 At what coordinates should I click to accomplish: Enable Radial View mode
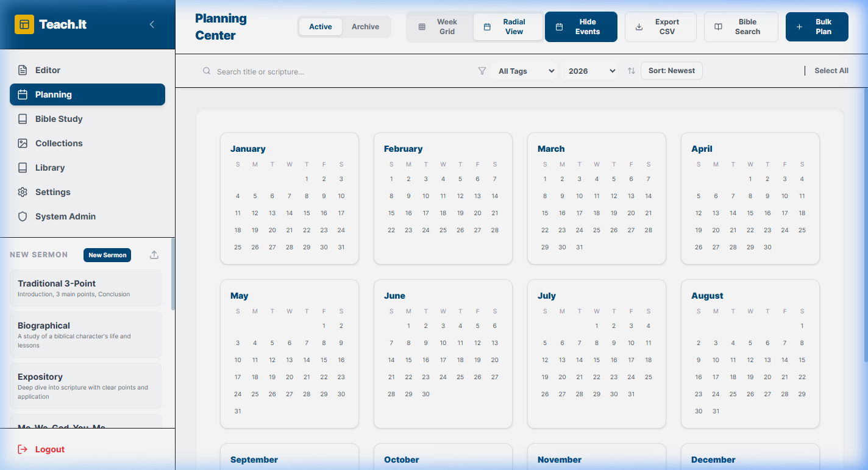pos(508,27)
